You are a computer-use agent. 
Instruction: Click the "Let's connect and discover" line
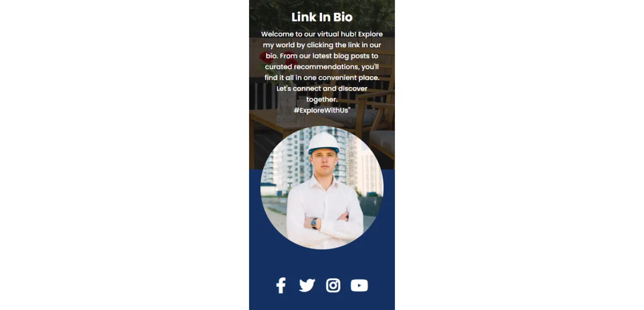click(322, 88)
